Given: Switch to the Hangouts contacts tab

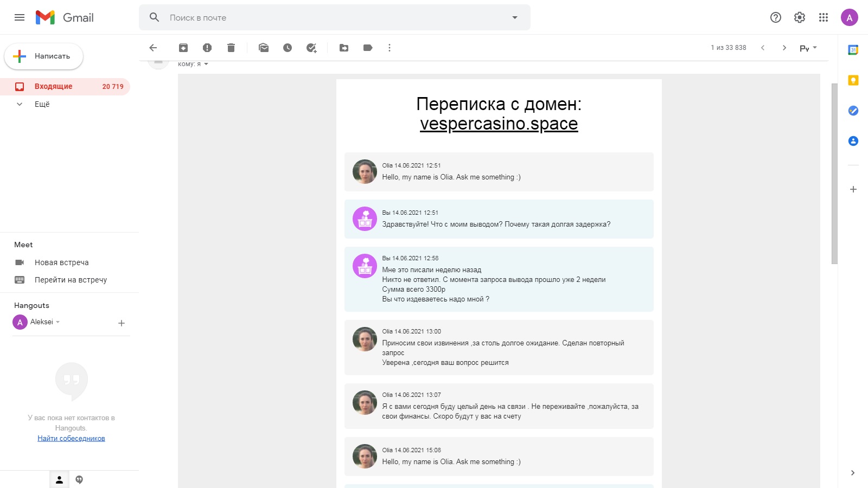Looking at the screenshot, I should pyautogui.click(x=60, y=480).
